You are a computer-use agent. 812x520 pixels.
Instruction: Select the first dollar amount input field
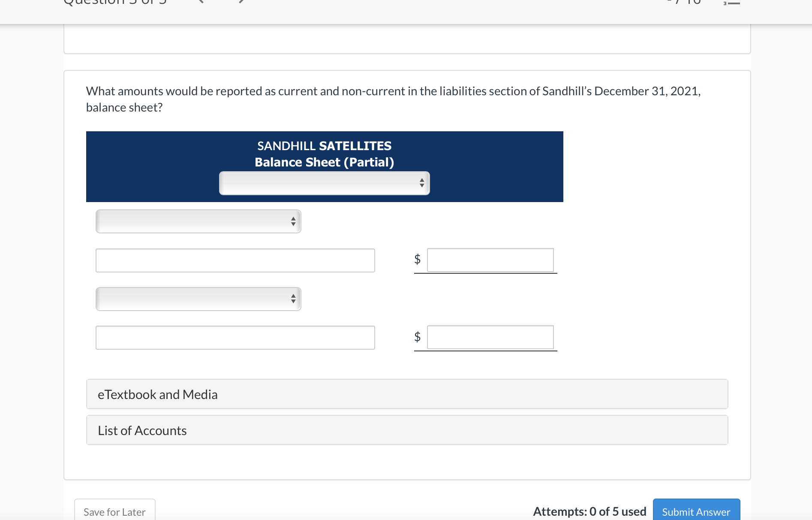490,260
